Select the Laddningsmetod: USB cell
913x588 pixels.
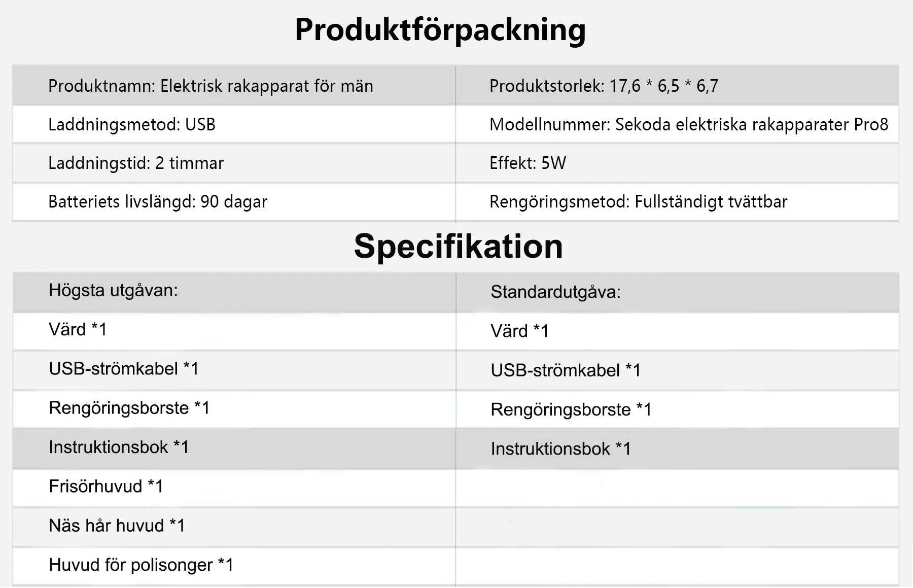click(132, 125)
